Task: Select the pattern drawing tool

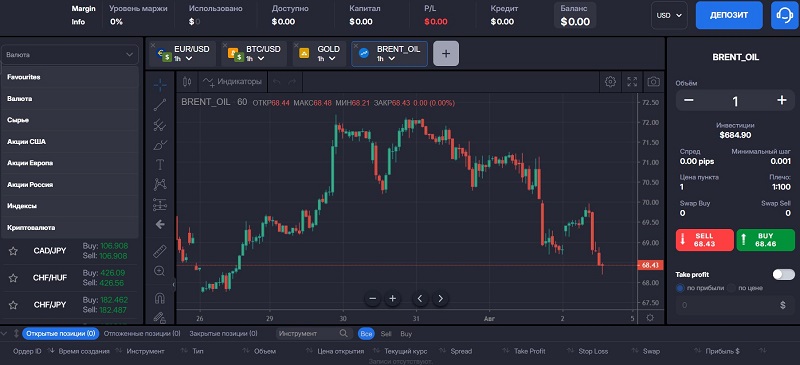Action: click(x=160, y=184)
